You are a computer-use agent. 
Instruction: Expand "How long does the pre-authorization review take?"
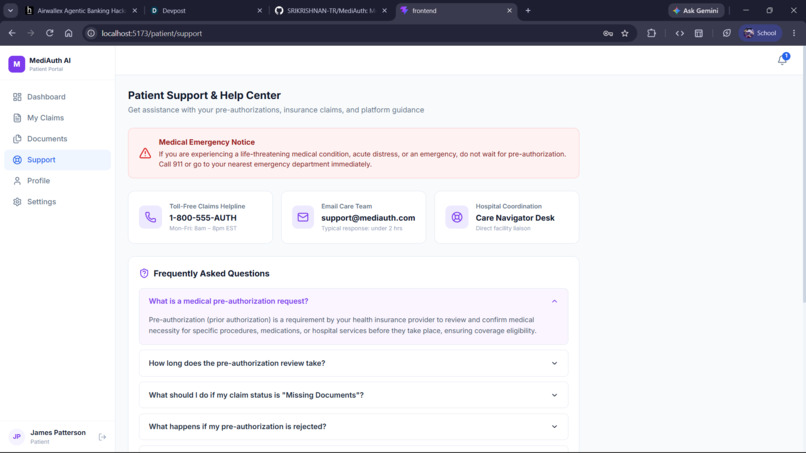coord(354,363)
